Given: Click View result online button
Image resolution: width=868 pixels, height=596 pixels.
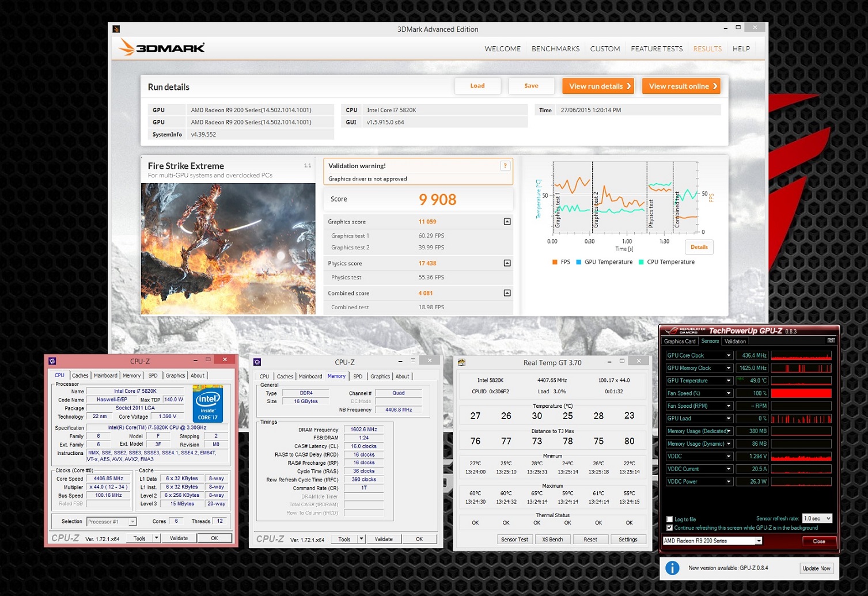Looking at the screenshot, I should (681, 86).
